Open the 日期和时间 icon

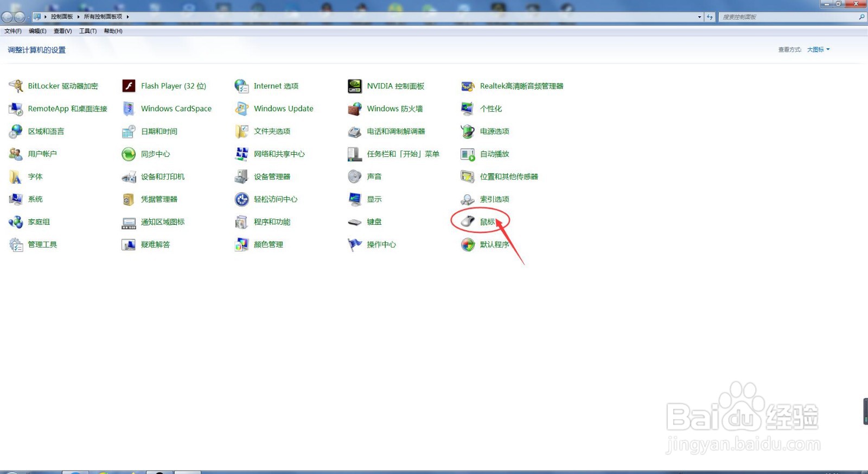click(x=129, y=131)
